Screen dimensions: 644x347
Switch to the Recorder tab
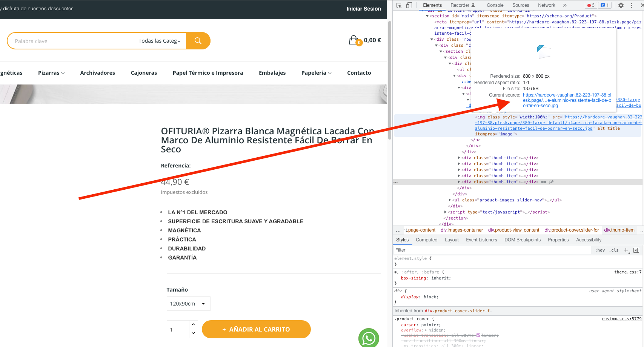point(463,5)
